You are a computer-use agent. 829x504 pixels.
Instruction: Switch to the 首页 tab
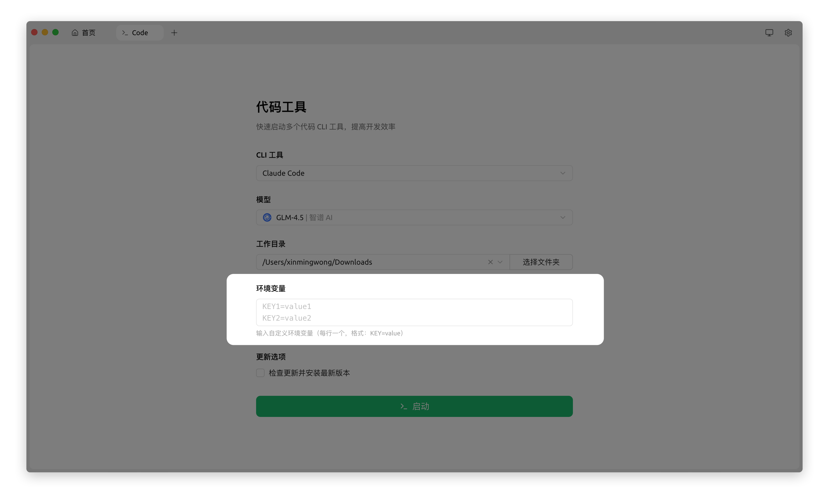[88, 33]
